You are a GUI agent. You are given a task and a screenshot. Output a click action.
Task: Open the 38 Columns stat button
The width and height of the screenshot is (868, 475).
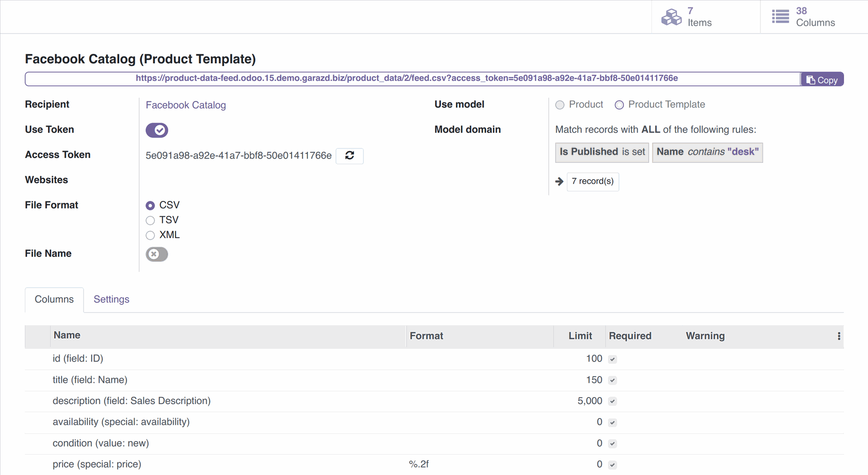(814, 17)
